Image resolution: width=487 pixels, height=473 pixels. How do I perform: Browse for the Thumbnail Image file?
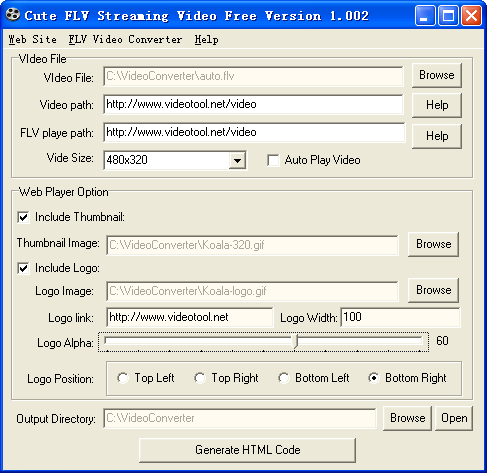click(x=433, y=244)
